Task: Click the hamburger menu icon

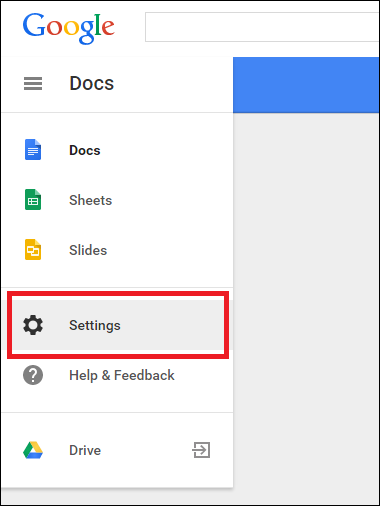Action: pyautogui.click(x=33, y=83)
